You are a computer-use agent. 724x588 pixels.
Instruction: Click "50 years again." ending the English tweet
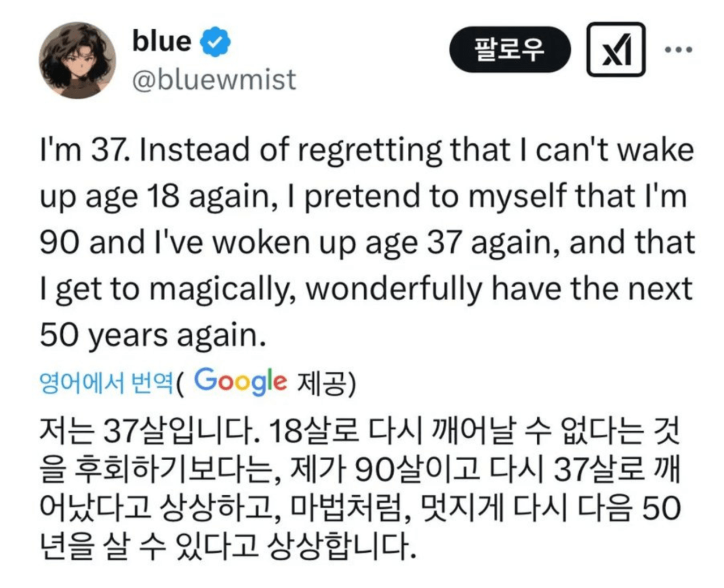pos(153,335)
